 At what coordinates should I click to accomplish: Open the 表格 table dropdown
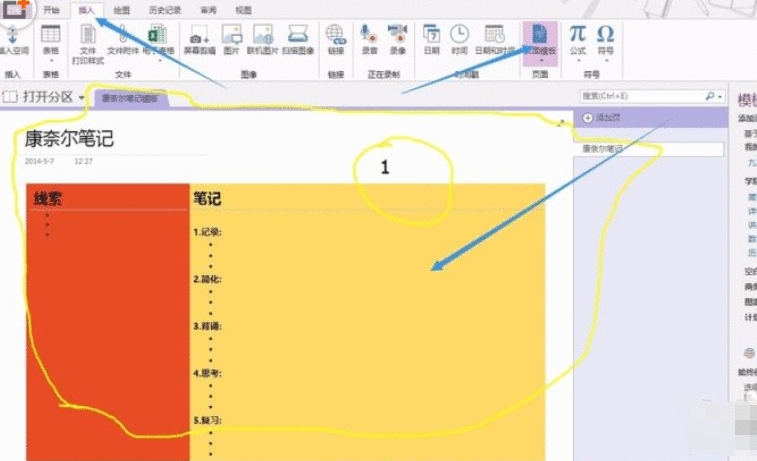coord(51,61)
